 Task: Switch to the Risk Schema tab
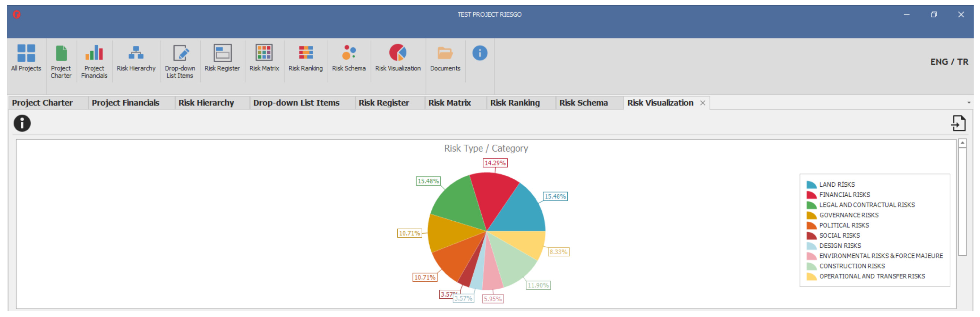pyautogui.click(x=583, y=103)
